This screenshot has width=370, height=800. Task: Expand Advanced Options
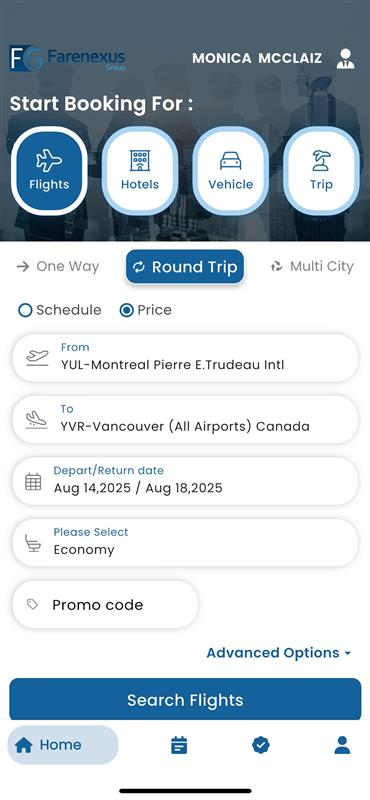(279, 653)
